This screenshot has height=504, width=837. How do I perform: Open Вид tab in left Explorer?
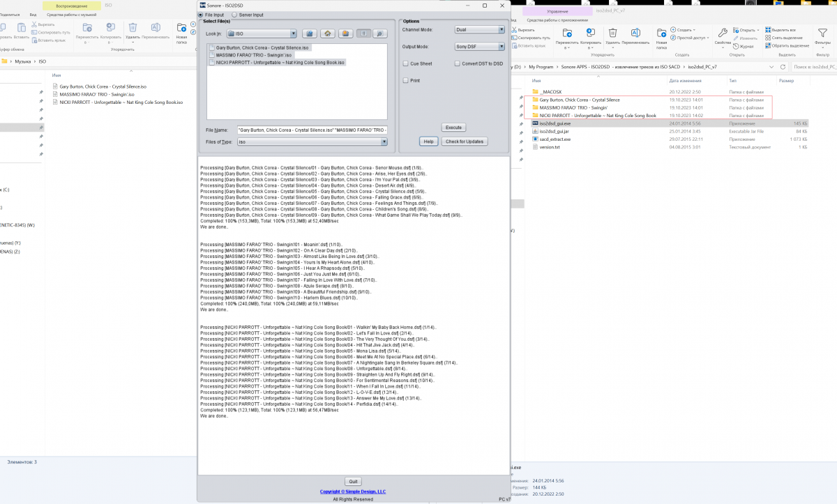33,14
